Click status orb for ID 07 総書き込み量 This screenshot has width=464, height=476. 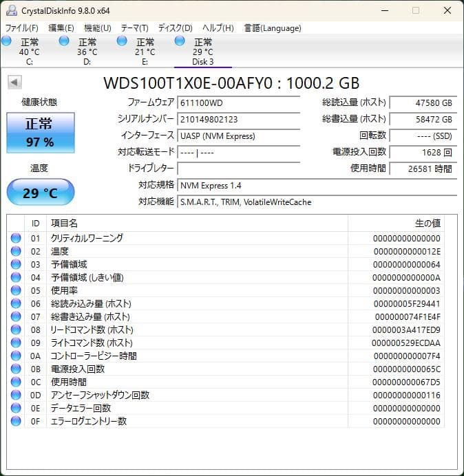click(16, 316)
